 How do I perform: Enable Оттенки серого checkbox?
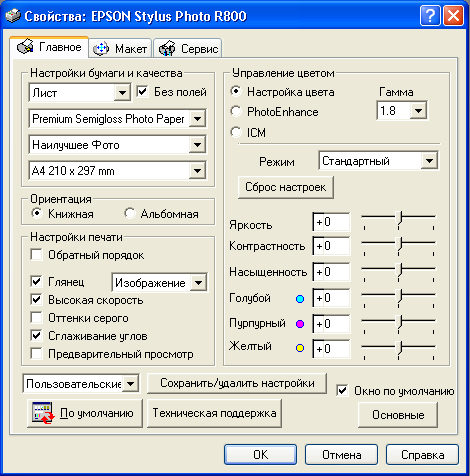(x=36, y=317)
